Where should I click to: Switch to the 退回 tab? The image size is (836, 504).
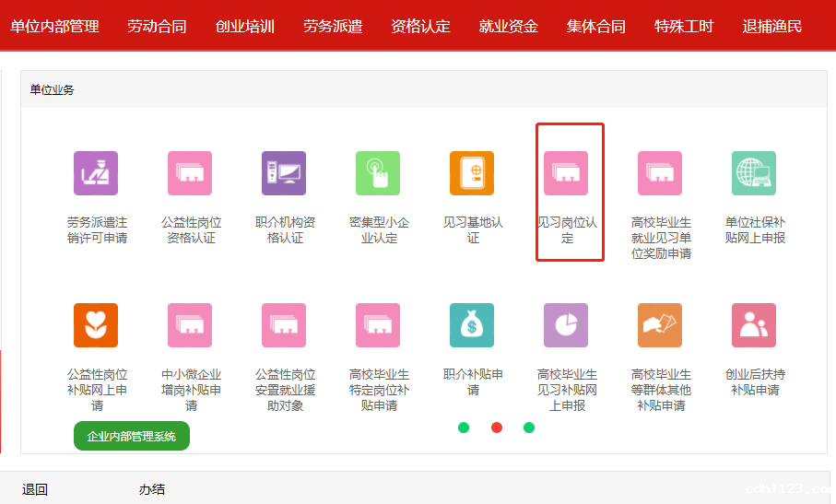click(35, 489)
